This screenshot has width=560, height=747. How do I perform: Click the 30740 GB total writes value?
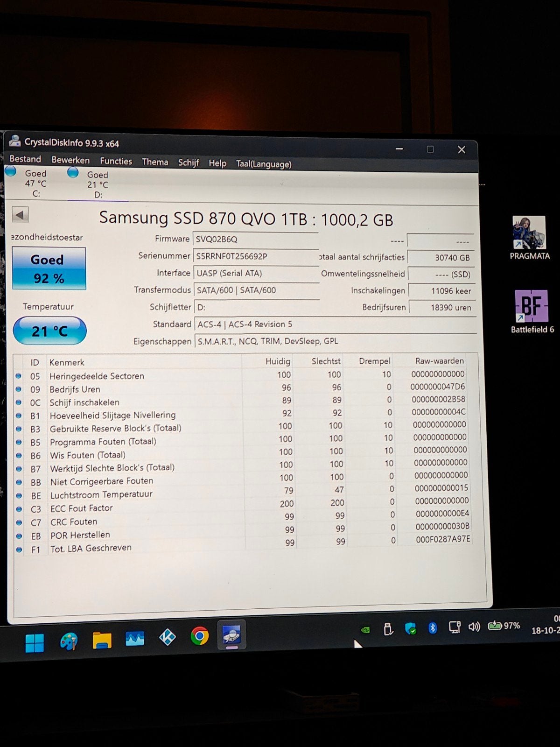coord(441,257)
